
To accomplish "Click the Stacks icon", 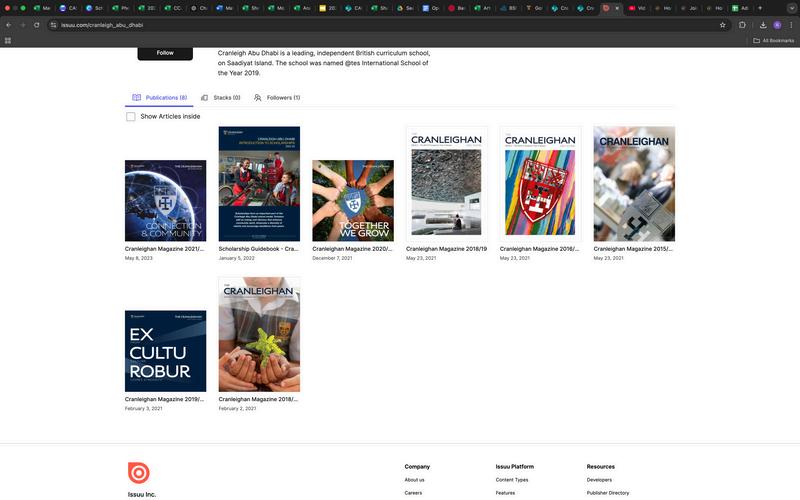I will (x=204, y=97).
